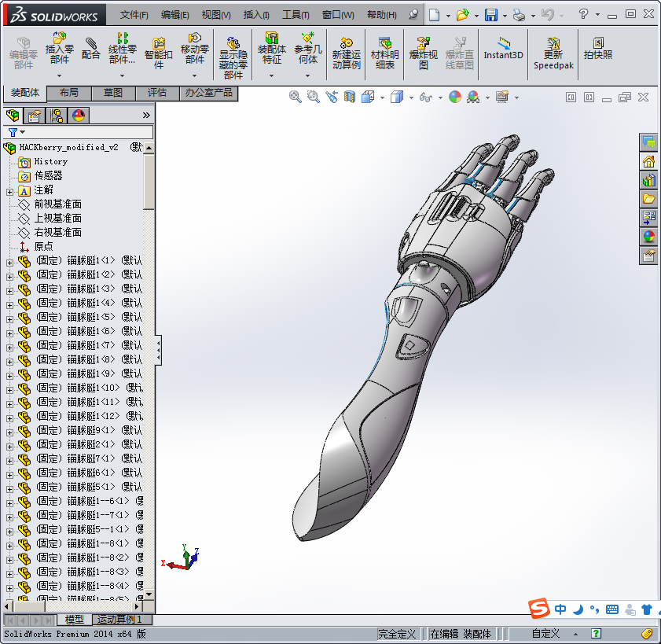Toggle the Sogou IME Chinese/English mode

point(560,609)
